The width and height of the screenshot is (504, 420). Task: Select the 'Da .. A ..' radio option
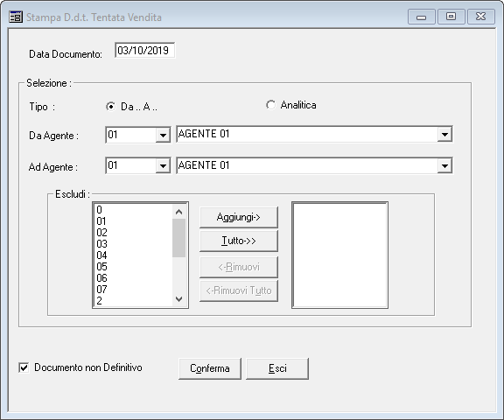click(x=110, y=107)
